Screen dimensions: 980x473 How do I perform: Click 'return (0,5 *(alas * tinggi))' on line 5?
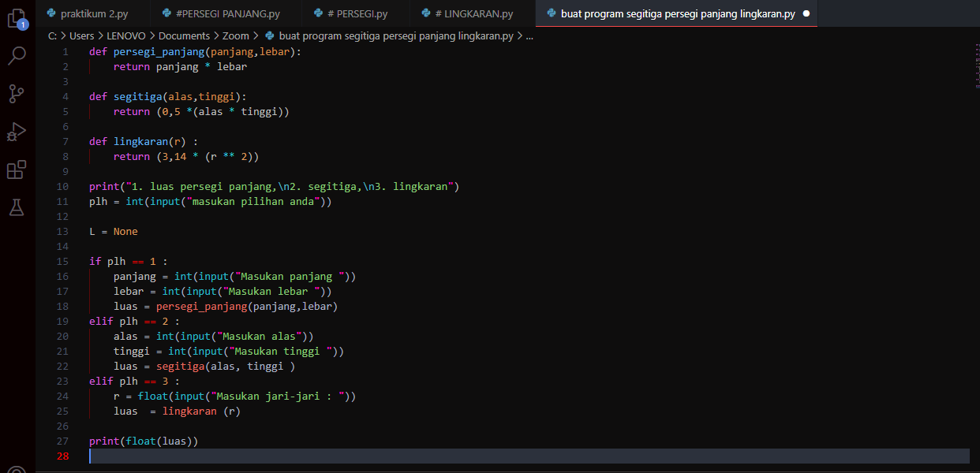point(201,111)
